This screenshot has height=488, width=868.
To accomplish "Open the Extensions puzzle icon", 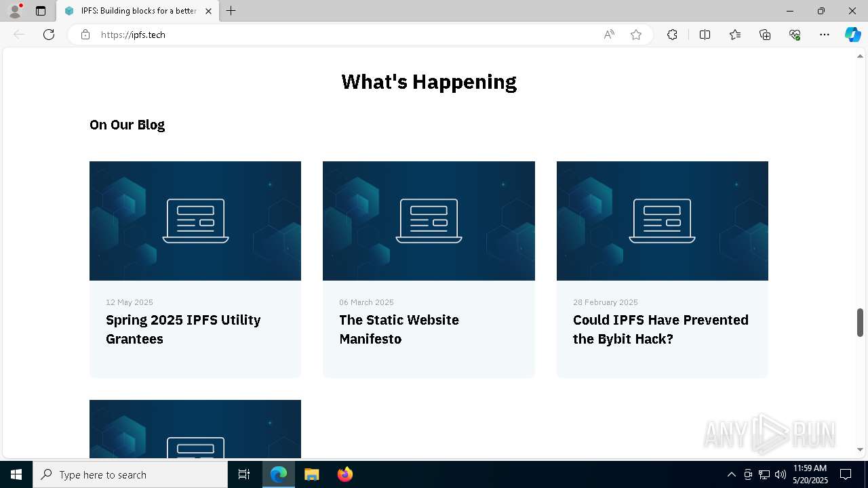I will tap(672, 35).
